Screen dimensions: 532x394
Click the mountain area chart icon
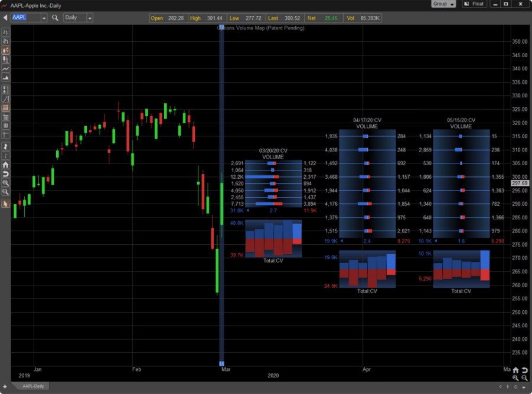(6, 77)
